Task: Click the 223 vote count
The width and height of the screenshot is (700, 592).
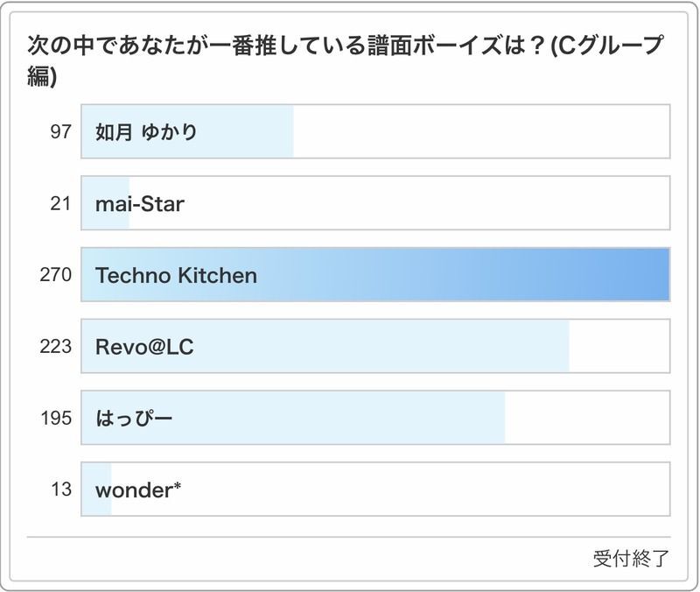Action: coord(56,347)
